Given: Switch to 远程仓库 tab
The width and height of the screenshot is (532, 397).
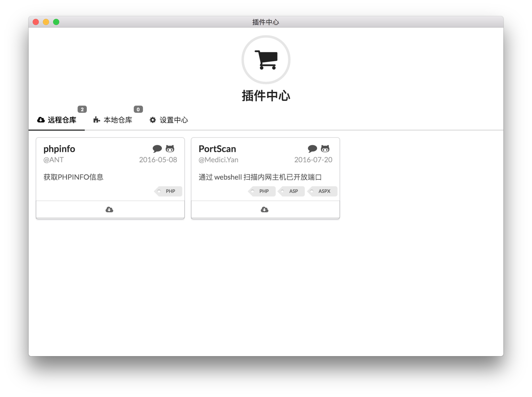Looking at the screenshot, I should (57, 120).
